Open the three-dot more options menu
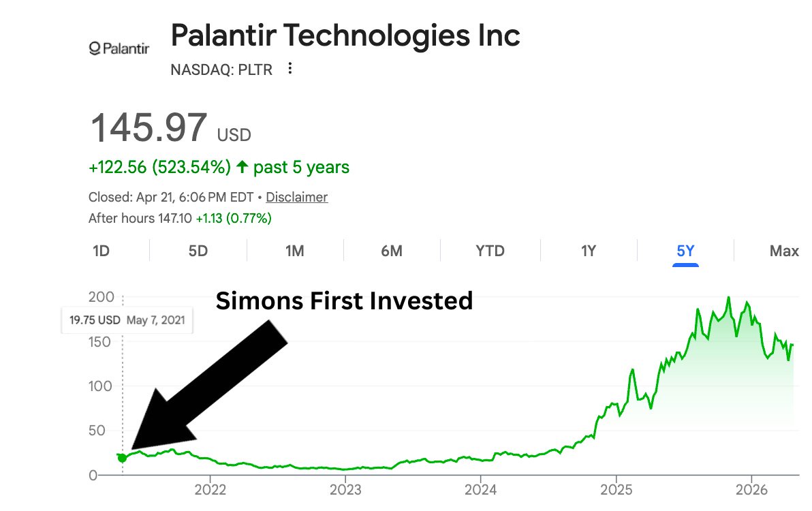Viewport: 812px width, 511px height. pos(290,69)
